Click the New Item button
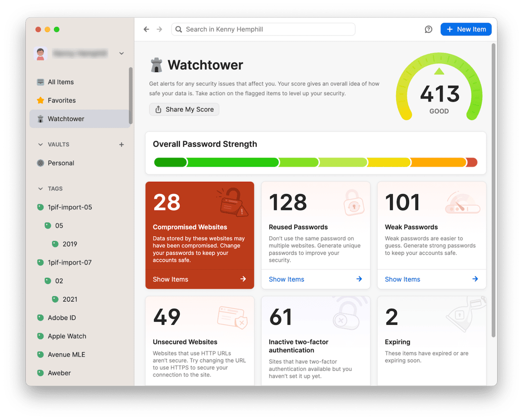Viewport: 523px width, 420px height. coord(466,29)
